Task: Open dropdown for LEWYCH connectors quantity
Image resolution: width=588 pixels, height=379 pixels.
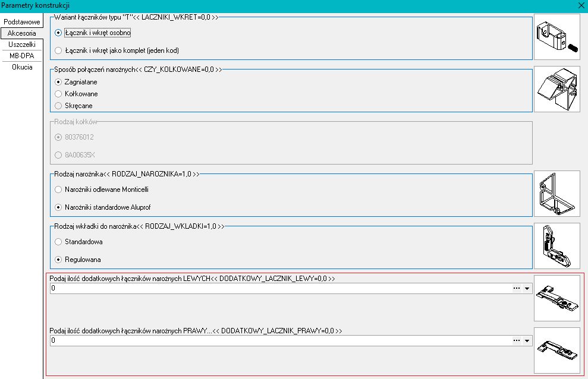Action: (527, 289)
